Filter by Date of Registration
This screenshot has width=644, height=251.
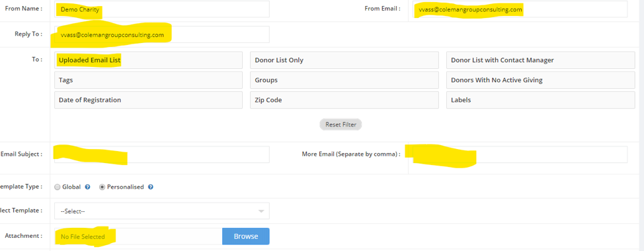point(148,100)
